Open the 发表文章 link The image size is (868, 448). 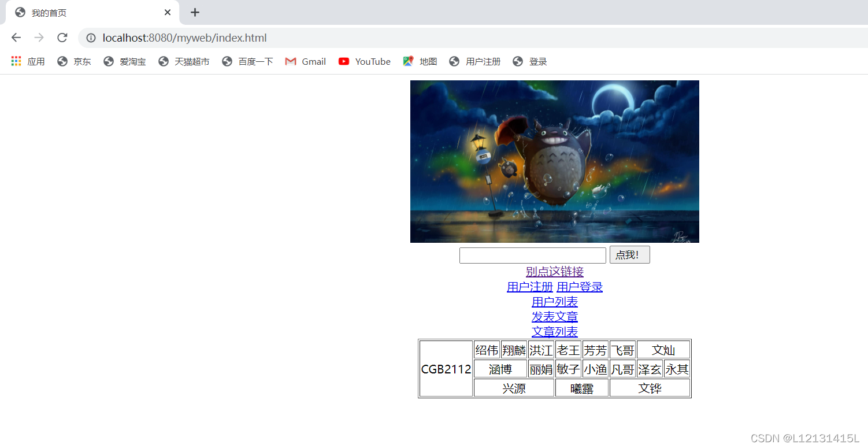(555, 316)
